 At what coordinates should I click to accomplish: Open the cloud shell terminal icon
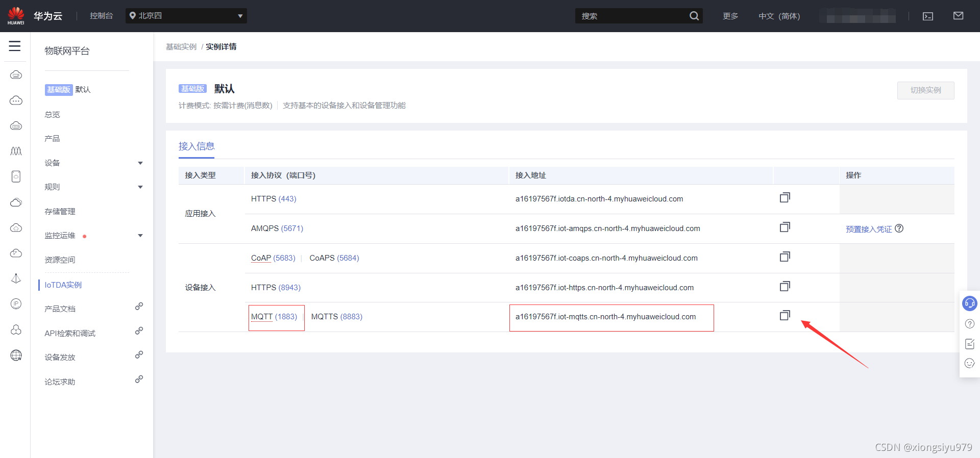[x=928, y=16]
